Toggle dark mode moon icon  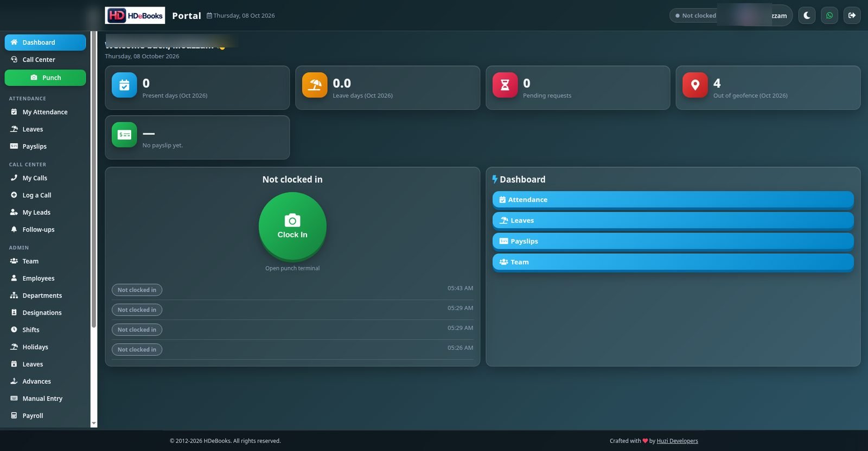pyautogui.click(x=807, y=16)
